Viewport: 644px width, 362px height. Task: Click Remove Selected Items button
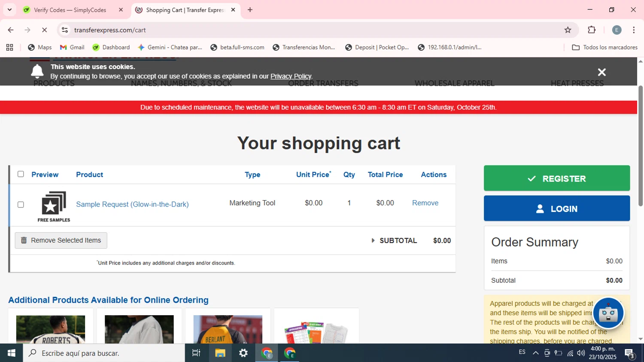tap(61, 240)
